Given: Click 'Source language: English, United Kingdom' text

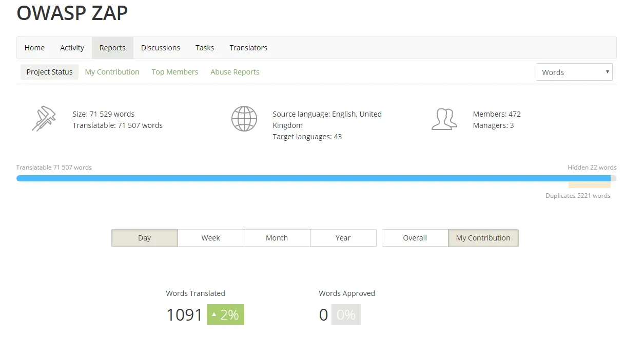Looking at the screenshot, I should click(x=327, y=120).
